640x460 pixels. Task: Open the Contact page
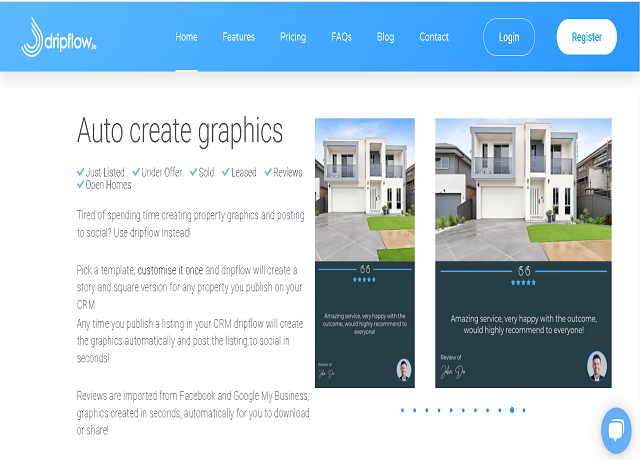pos(434,37)
